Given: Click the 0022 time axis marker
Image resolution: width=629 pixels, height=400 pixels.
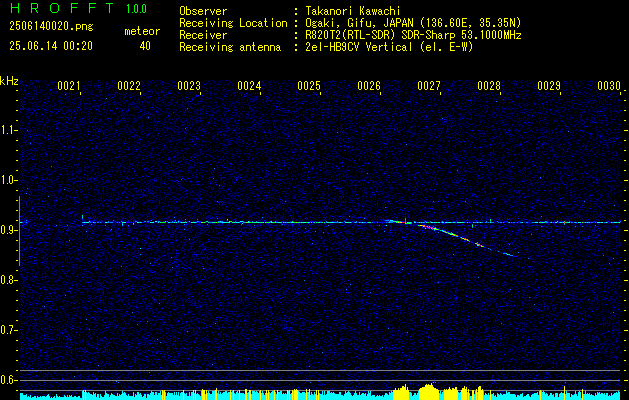Looking at the screenshot, I should pyautogui.click(x=129, y=85).
